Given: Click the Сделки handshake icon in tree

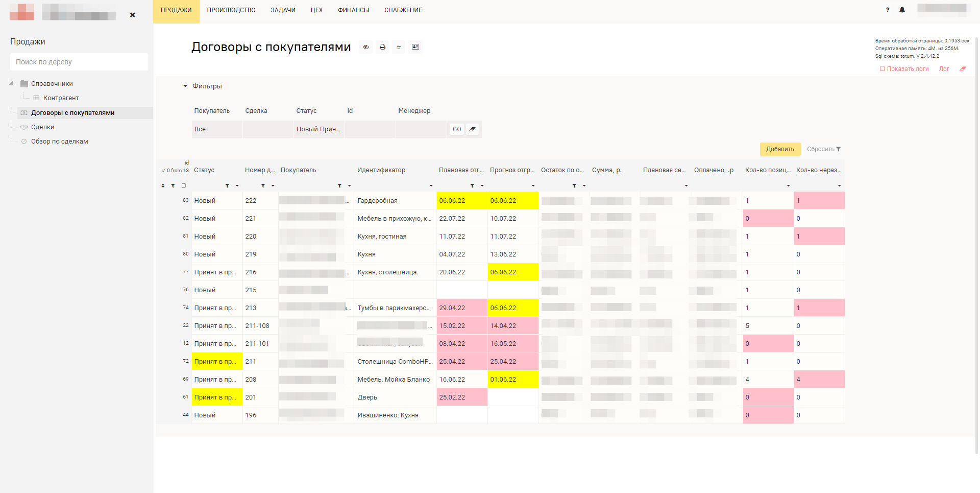Looking at the screenshot, I should pyautogui.click(x=24, y=127).
